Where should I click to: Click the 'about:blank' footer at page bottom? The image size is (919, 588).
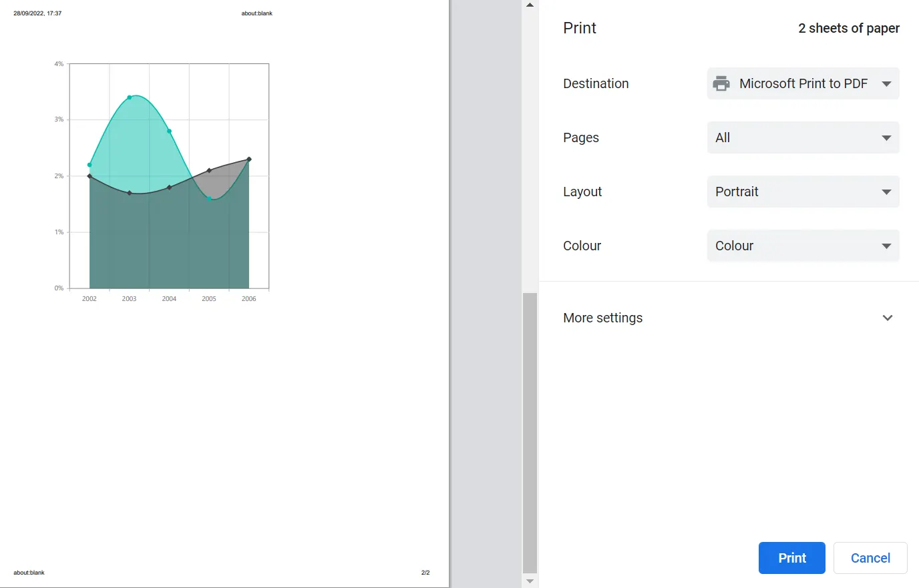(29, 573)
